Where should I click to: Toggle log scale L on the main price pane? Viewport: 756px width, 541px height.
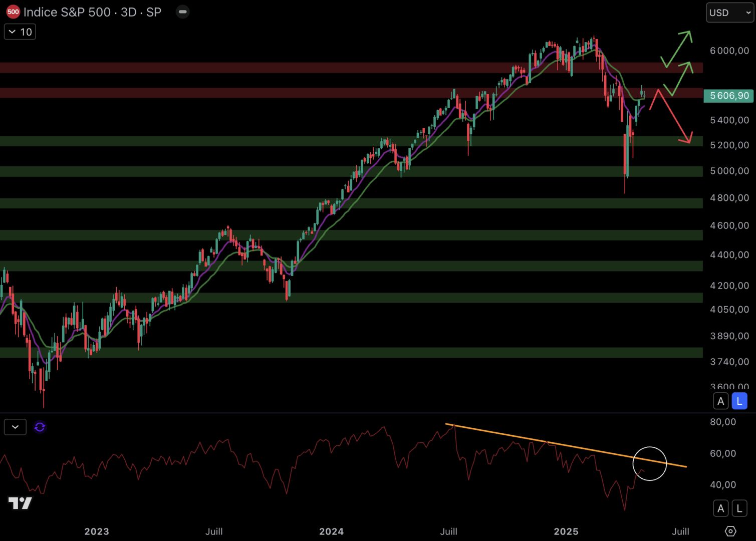[x=739, y=401]
